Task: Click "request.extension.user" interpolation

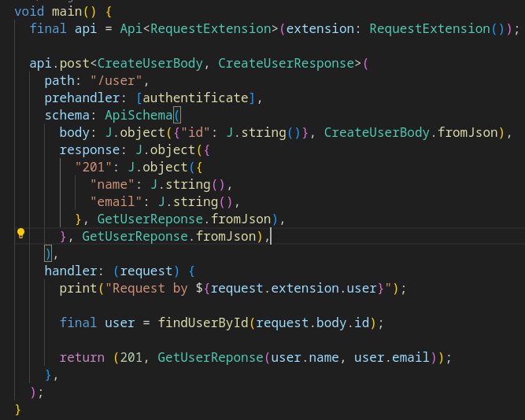Action: click(294, 289)
